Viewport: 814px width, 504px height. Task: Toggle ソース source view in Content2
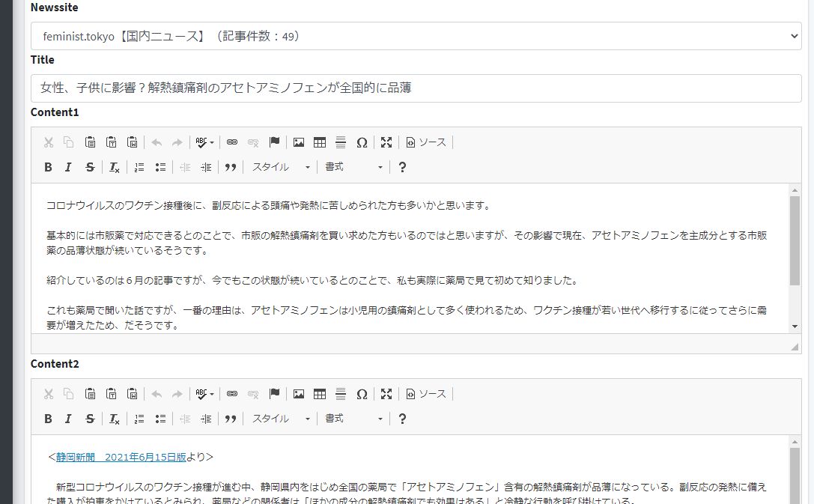pyautogui.click(x=426, y=394)
